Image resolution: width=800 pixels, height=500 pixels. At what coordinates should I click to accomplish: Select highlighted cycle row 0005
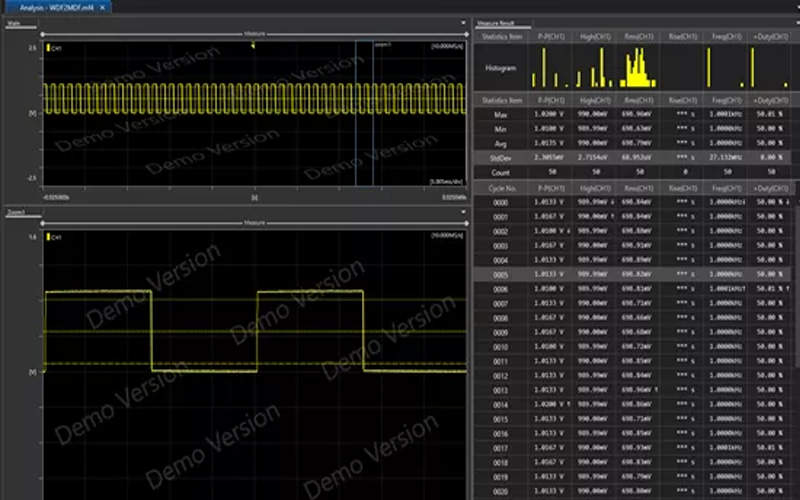coord(633,274)
